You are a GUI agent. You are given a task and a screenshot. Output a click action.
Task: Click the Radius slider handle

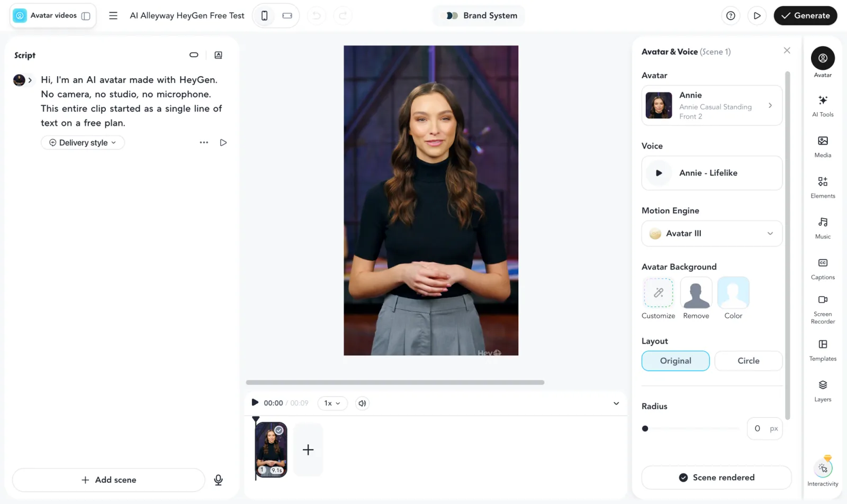tap(645, 428)
